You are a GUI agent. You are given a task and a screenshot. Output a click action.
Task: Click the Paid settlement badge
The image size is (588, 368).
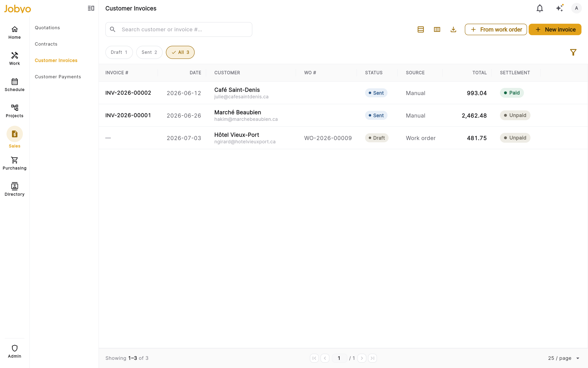coord(512,93)
